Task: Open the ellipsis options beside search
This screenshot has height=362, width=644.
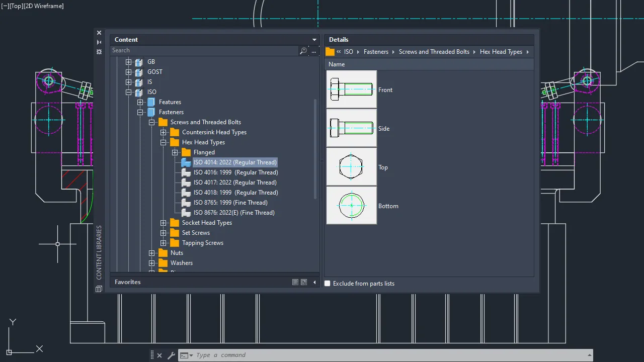Action: click(x=314, y=51)
